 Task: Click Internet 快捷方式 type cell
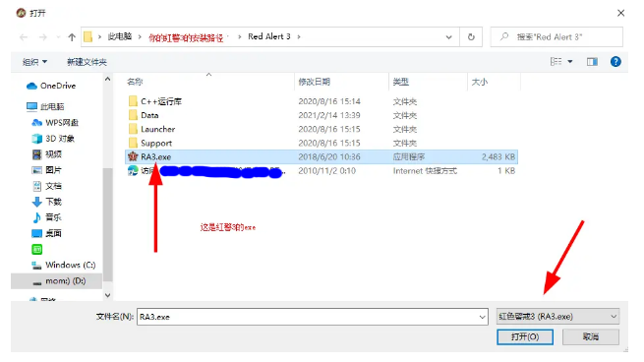[x=425, y=171]
